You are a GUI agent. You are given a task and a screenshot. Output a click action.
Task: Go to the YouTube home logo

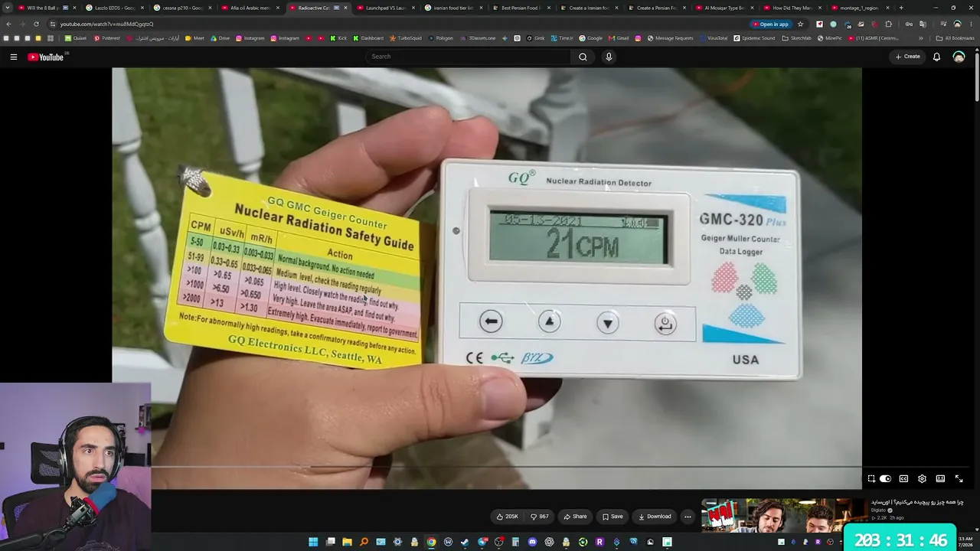(46, 57)
